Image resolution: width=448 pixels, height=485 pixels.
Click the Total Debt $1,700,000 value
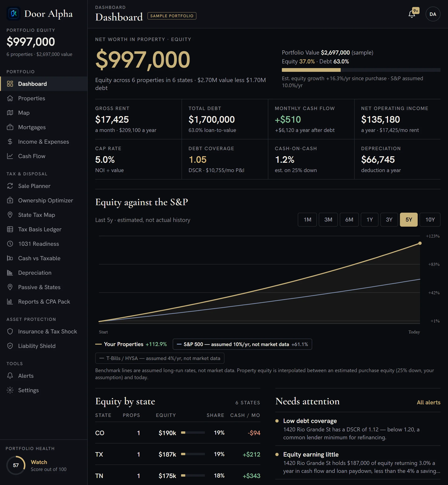[212, 119]
